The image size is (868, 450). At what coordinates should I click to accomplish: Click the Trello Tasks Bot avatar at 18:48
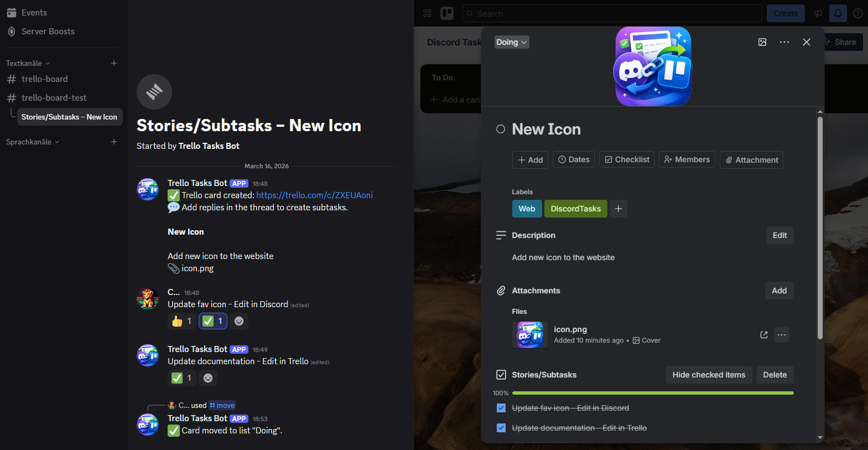point(148,189)
